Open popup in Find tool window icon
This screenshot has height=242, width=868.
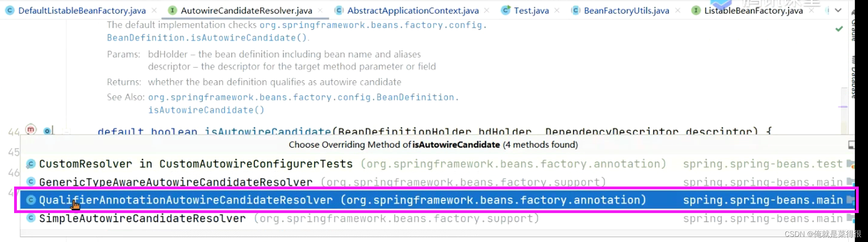coord(851,145)
